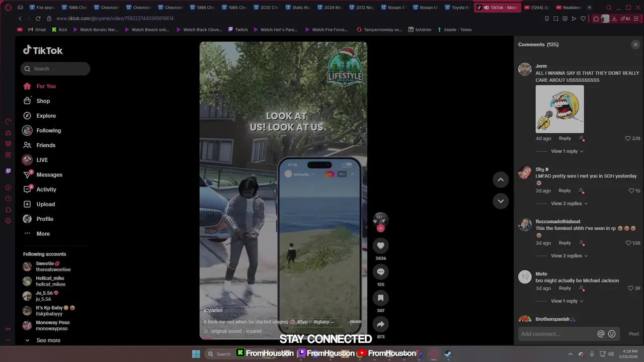Like floccomadethisbeat's comment heart

628,243
